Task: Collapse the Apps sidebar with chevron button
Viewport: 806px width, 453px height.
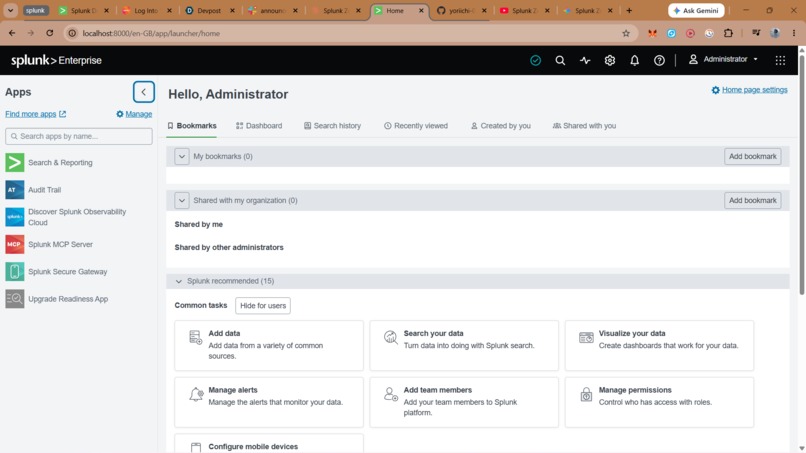Action: (143, 92)
